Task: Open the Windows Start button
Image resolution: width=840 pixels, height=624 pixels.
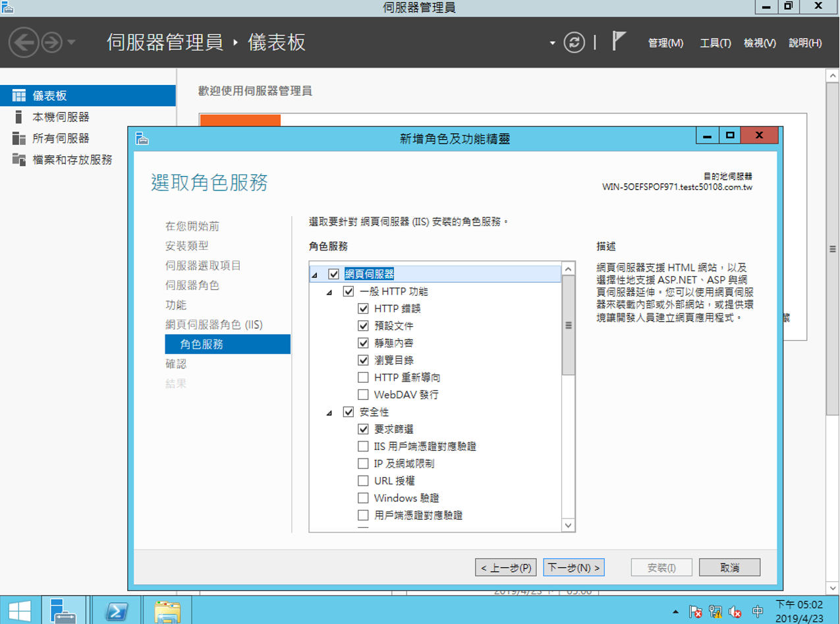Action: click(x=19, y=610)
